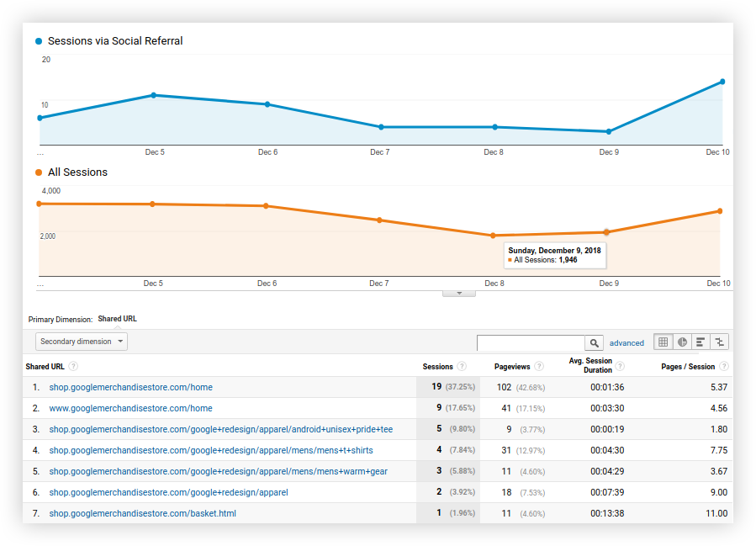Open the mens+warm+gear URL link
756x546 pixels.
pyautogui.click(x=218, y=471)
